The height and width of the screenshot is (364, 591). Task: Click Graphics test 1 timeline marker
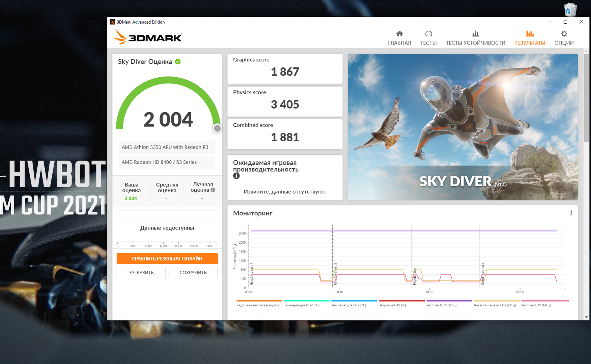(252, 274)
